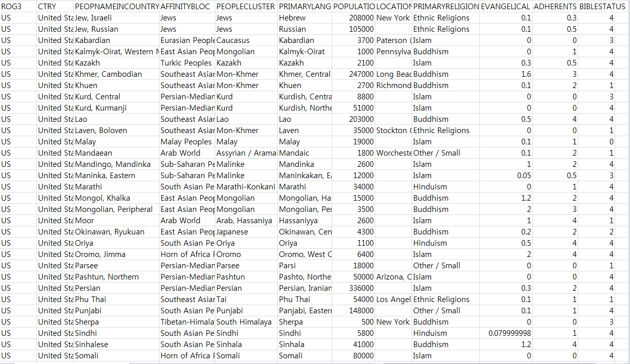Viewport: 630px width, 364px height.
Task: Select the language cell "Hebrew"
Action: point(305,18)
